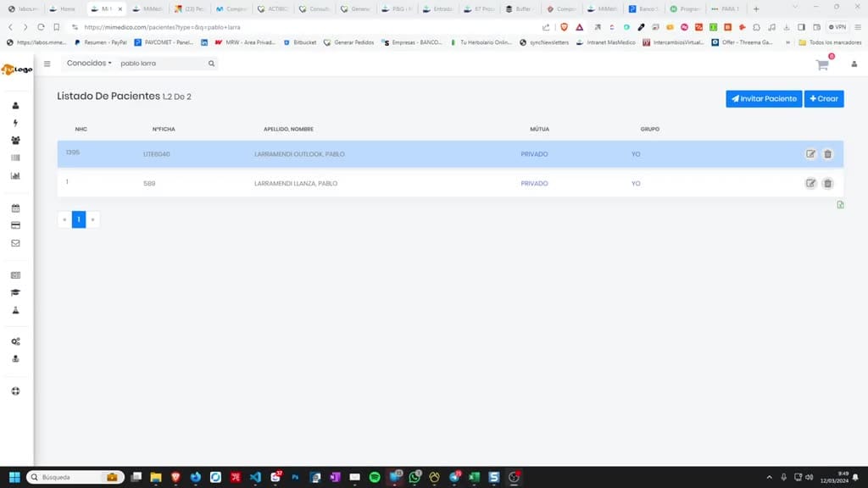Click the lightning bolt sidebar icon

[15, 123]
